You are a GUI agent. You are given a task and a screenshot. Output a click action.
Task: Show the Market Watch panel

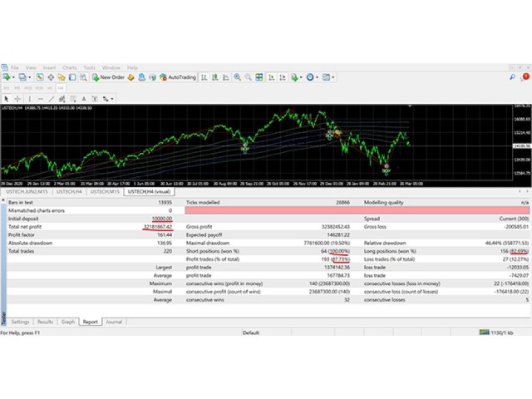point(40,77)
